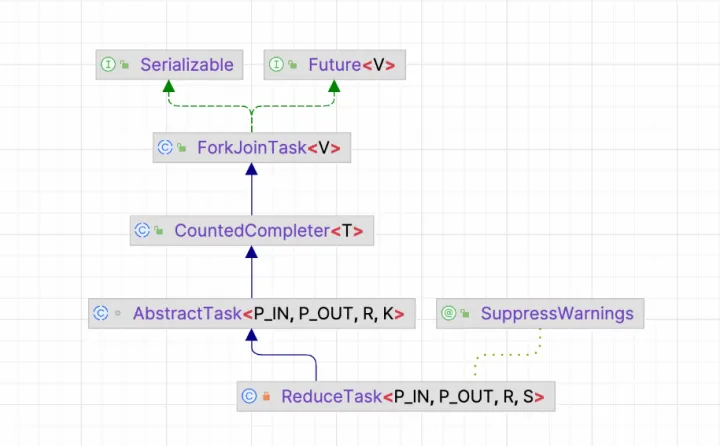Click the class icon on ForkJoinTask<V> node
Screen dimensions: 720x446
tap(165, 148)
